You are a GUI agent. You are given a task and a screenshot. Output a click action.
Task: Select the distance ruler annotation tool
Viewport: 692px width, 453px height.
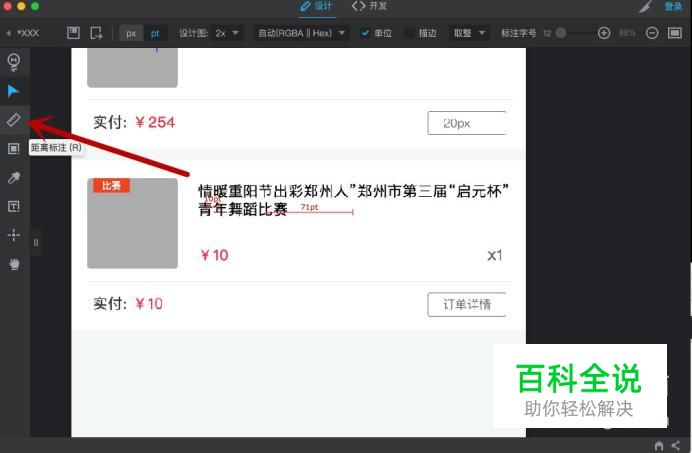(x=13, y=120)
